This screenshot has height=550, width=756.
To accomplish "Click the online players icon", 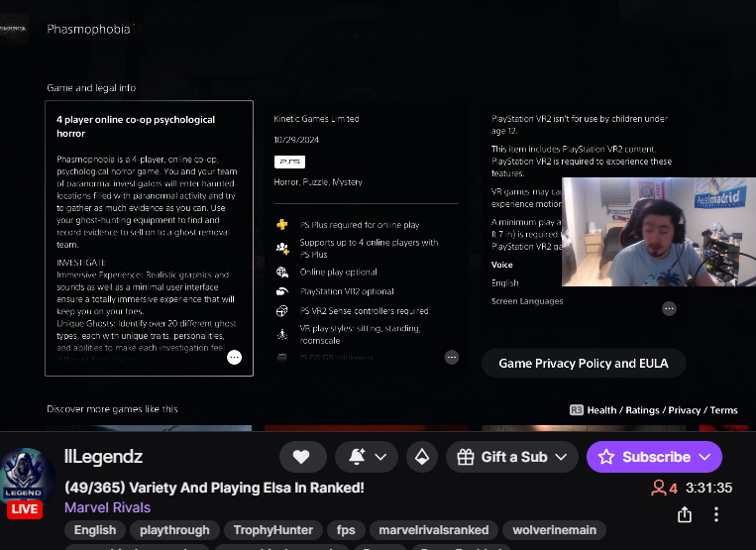I will point(282,249).
